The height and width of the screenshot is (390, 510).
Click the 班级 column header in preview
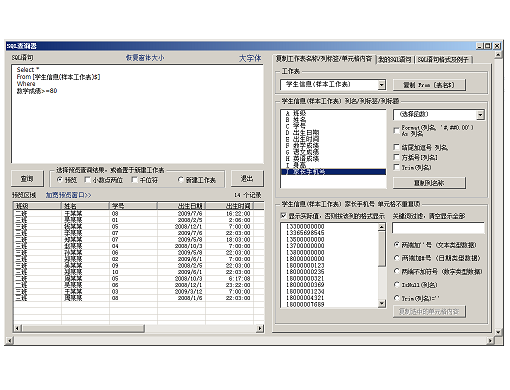pyautogui.click(x=38, y=206)
